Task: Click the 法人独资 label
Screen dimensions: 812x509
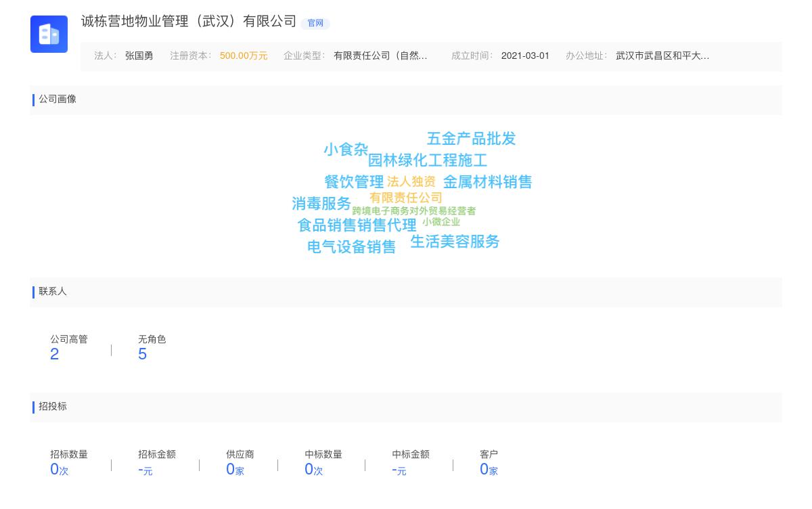Action: (x=412, y=181)
